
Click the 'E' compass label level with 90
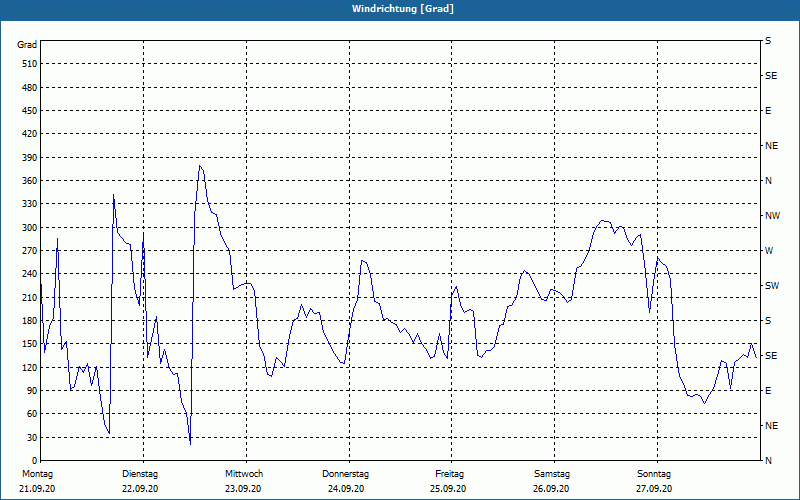(768, 391)
